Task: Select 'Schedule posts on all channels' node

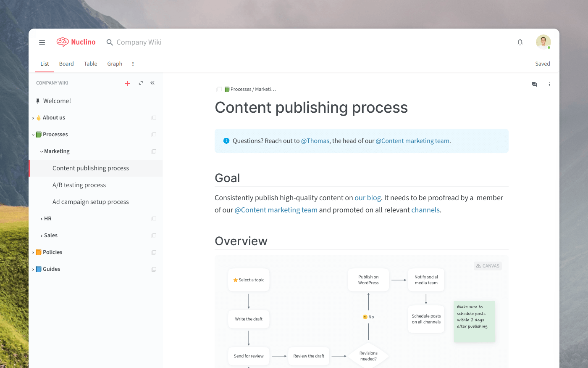Action: pyautogui.click(x=426, y=319)
